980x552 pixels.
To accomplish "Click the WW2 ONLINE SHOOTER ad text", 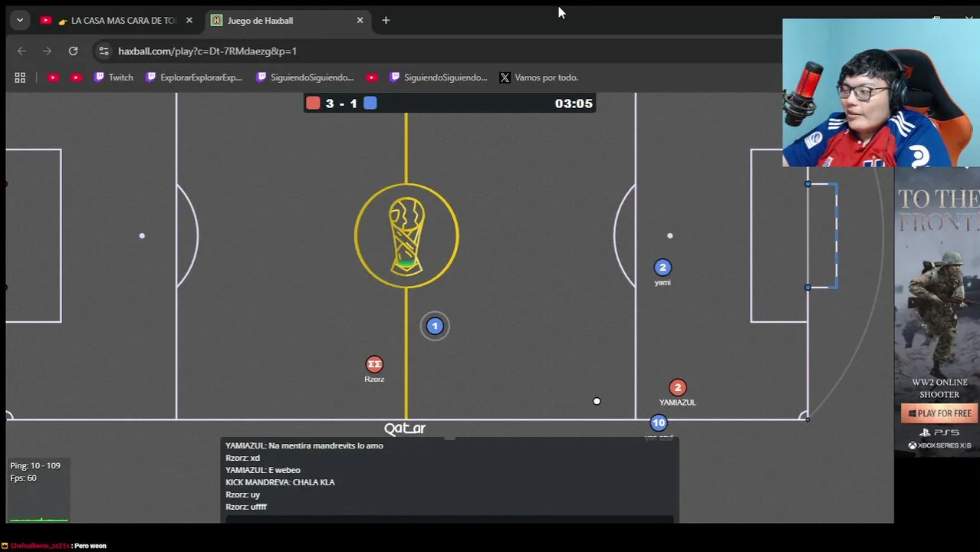I will pyautogui.click(x=939, y=388).
